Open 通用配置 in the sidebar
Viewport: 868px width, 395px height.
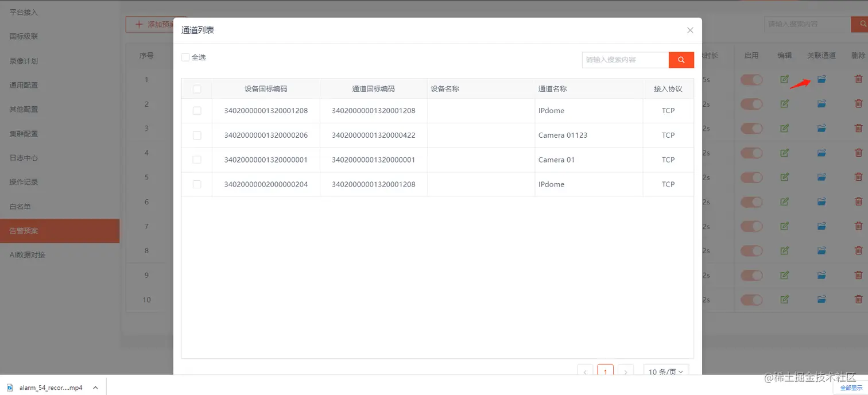click(x=60, y=85)
